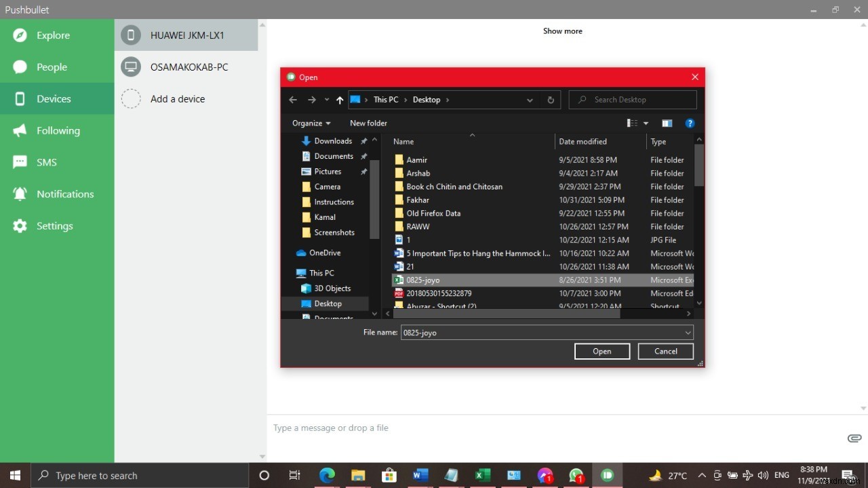868x488 pixels.
Task: Open Pushbullet Settings
Action: click(54, 226)
